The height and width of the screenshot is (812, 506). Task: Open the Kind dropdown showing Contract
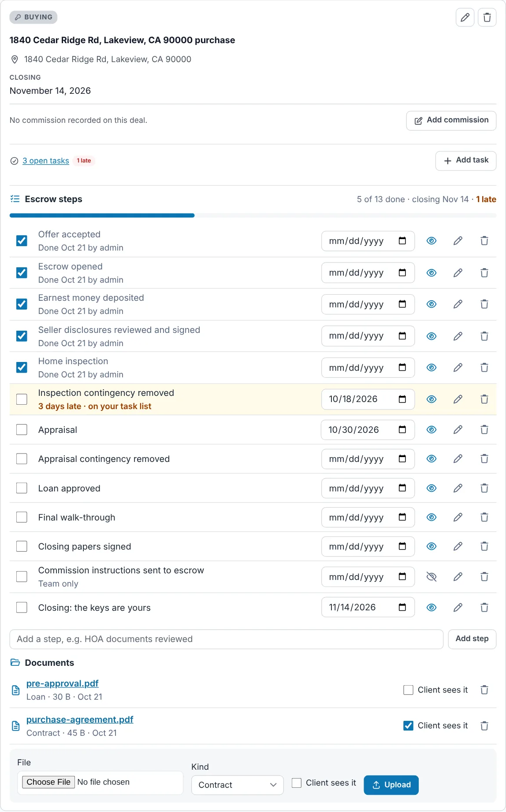[237, 785]
